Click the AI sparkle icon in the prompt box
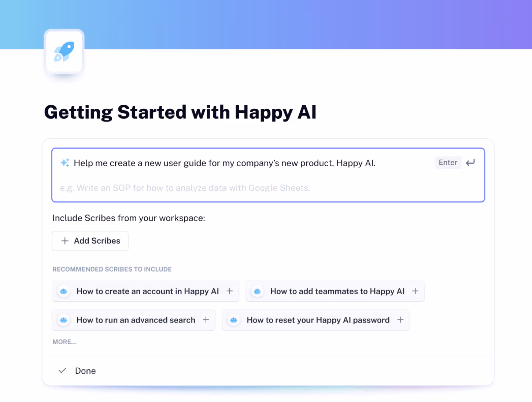The image size is (532, 402). (65, 163)
